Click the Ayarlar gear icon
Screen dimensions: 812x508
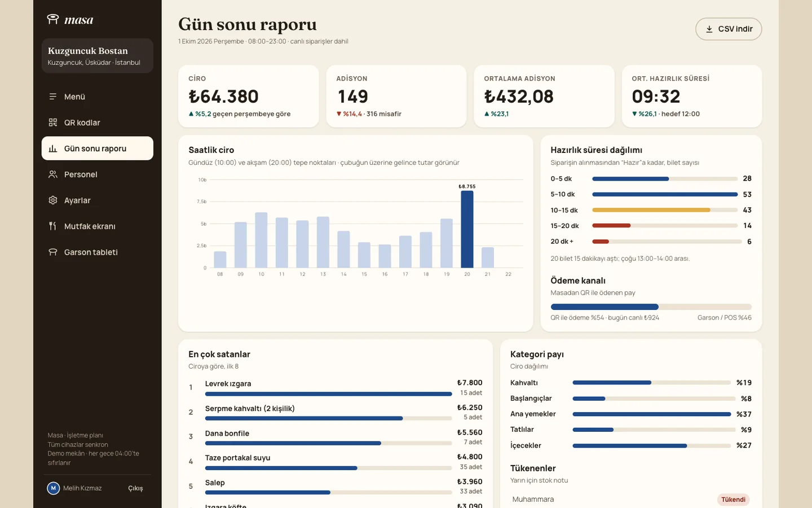pos(53,200)
